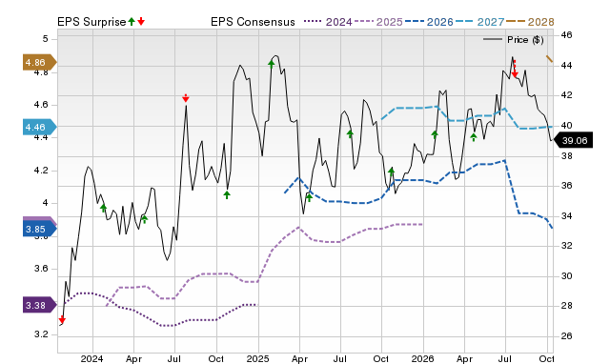Select the green beat arrow just after July 2025
Screen dimensions: 610x364
pyautogui.click(x=350, y=134)
